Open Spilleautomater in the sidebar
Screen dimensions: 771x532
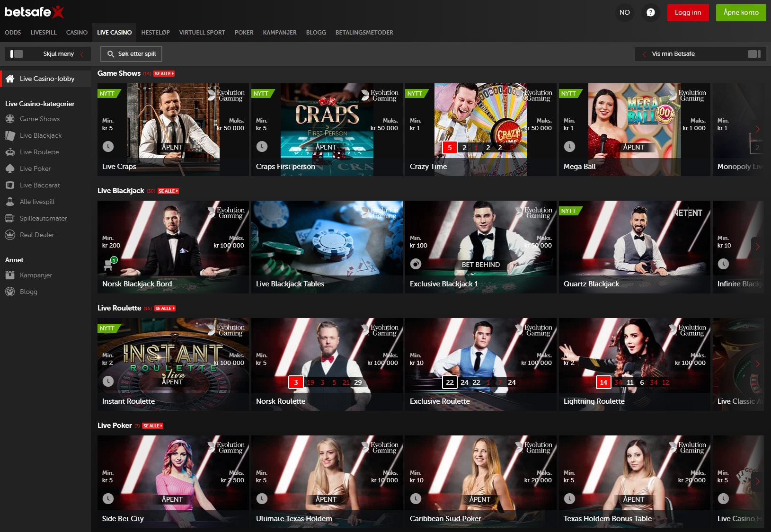pos(43,218)
